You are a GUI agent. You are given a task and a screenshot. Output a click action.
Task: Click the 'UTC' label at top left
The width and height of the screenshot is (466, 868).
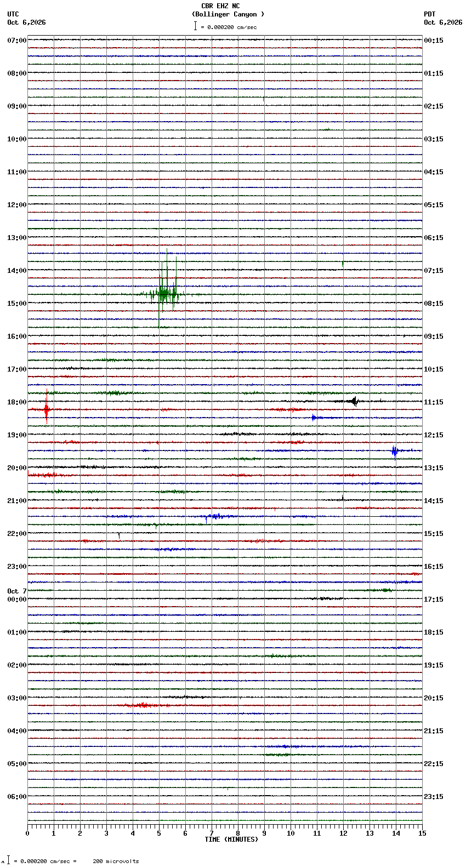pyautogui.click(x=13, y=14)
